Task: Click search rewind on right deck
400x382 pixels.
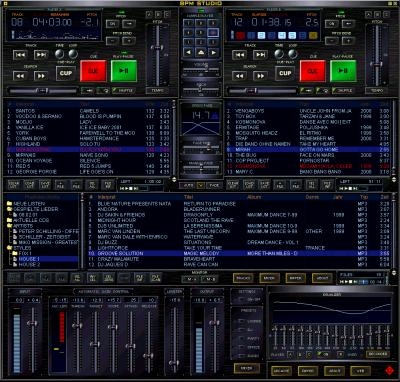Action: [239, 76]
